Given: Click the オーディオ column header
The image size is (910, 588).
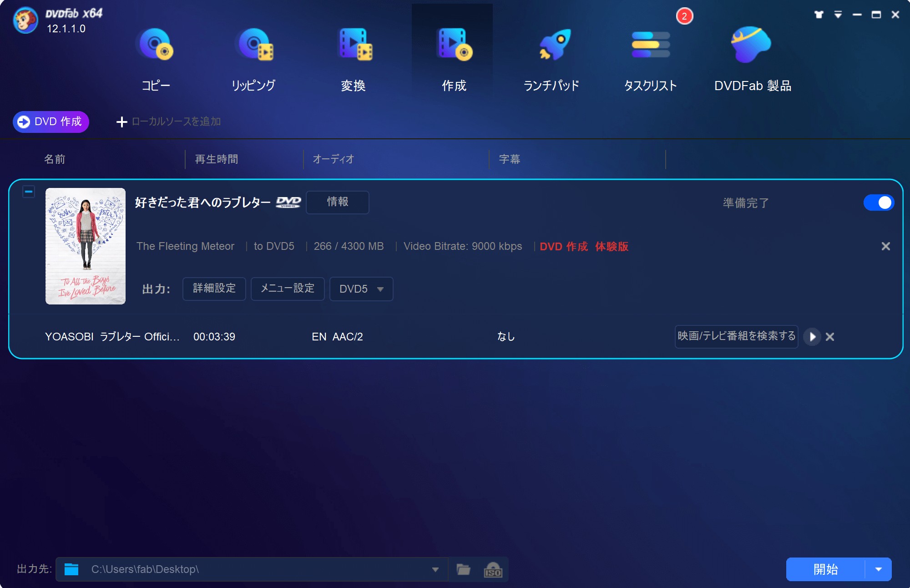Looking at the screenshot, I should (x=334, y=159).
